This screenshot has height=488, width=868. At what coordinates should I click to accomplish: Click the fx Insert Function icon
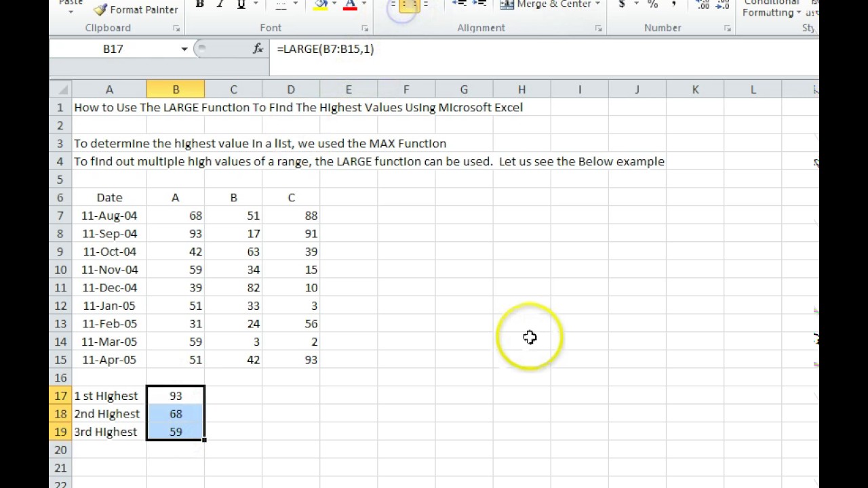point(258,49)
